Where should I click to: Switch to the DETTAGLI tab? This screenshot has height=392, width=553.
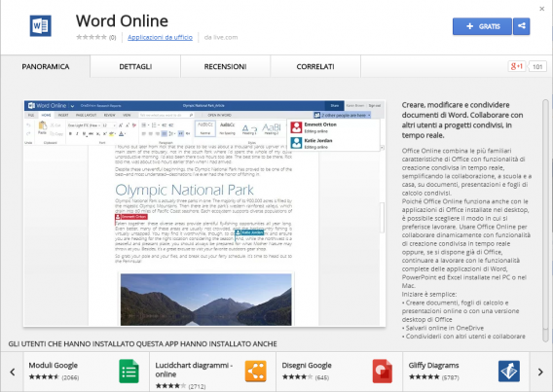click(135, 66)
